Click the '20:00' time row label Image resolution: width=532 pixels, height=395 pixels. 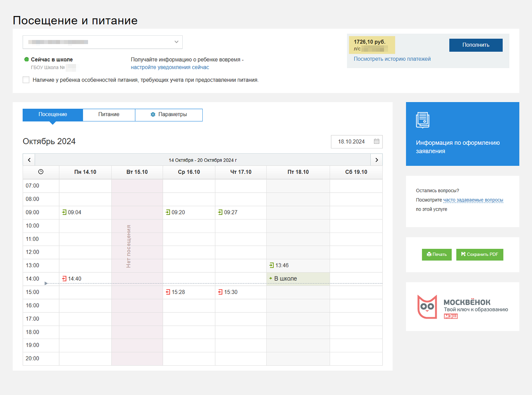[32, 359]
